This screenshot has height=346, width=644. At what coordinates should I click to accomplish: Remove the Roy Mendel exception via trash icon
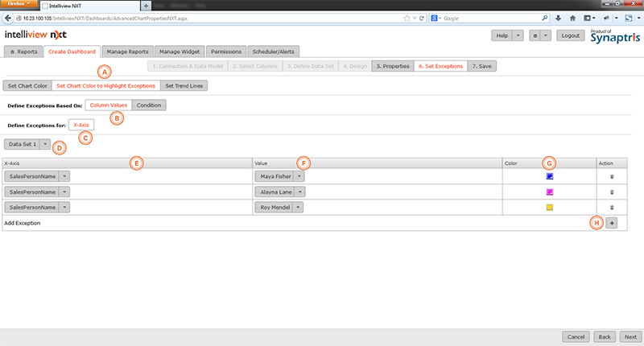(x=612, y=208)
